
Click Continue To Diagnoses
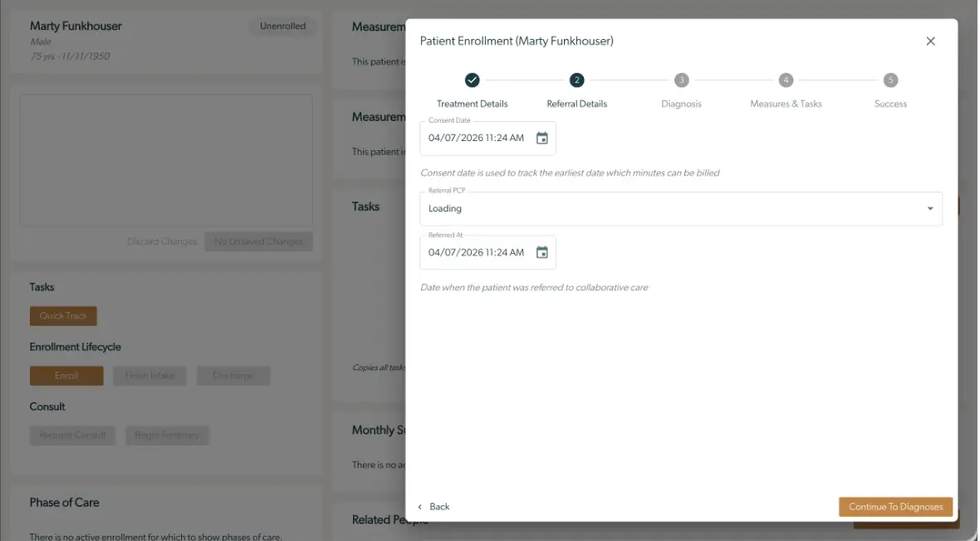(895, 506)
